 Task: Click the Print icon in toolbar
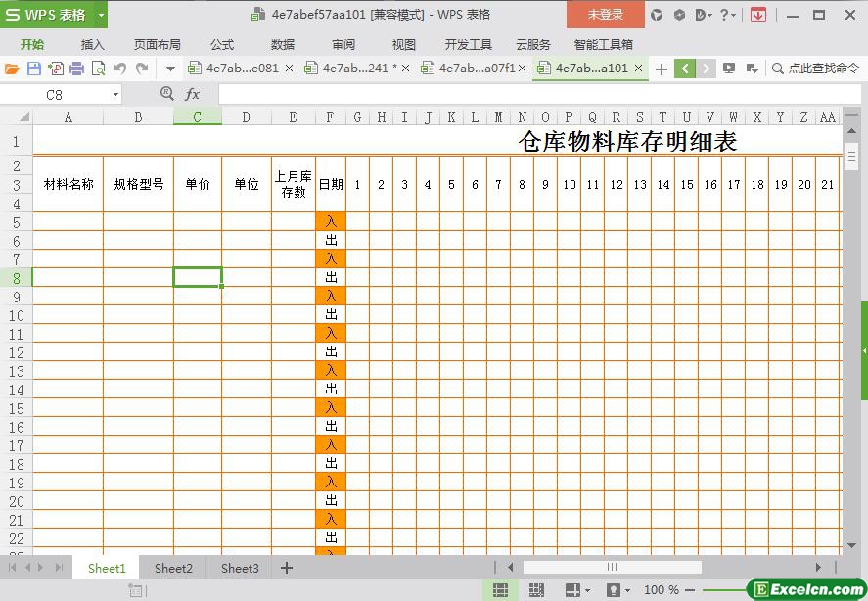(76, 69)
